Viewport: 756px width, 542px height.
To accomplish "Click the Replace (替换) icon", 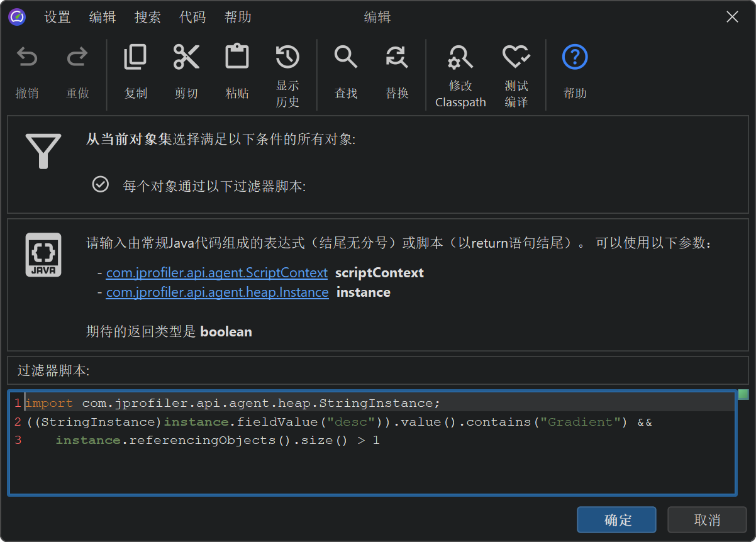I will pos(397,58).
